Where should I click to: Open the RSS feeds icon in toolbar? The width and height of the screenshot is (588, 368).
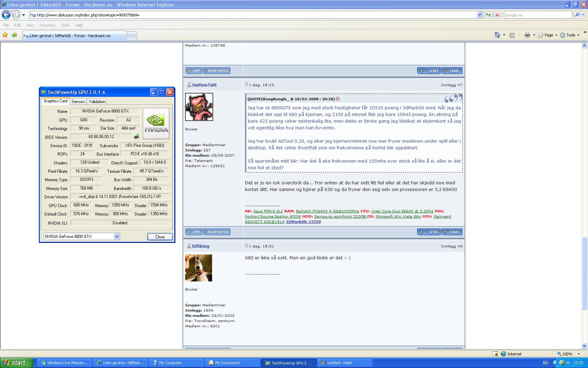click(x=512, y=35)
